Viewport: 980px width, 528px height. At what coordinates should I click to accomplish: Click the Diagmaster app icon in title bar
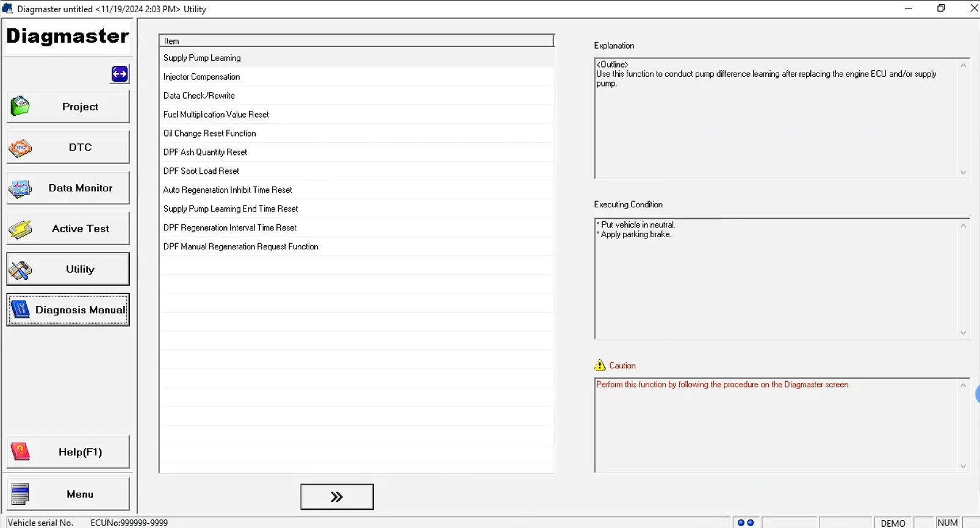[7, 9]
